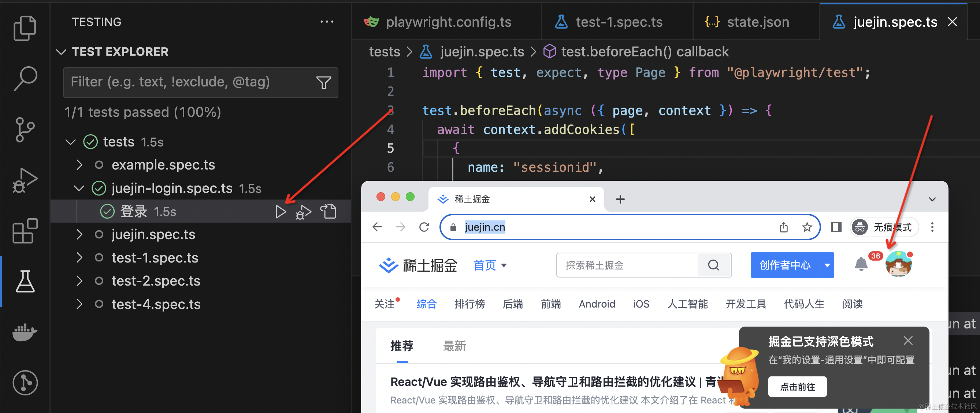Open the 首页 dropdown on juejin
Image resolution: width=980 pixels, height=413 pixels.
490,265
